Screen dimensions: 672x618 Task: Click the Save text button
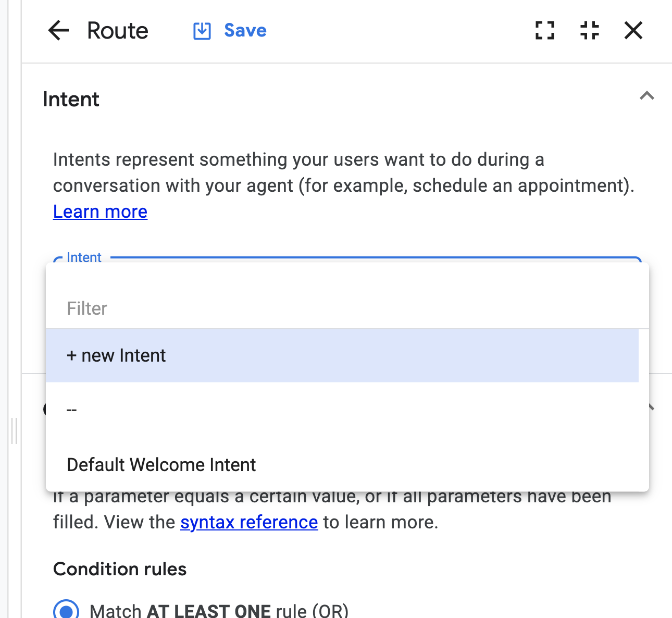pyautogui.click(x=245, y=31)
